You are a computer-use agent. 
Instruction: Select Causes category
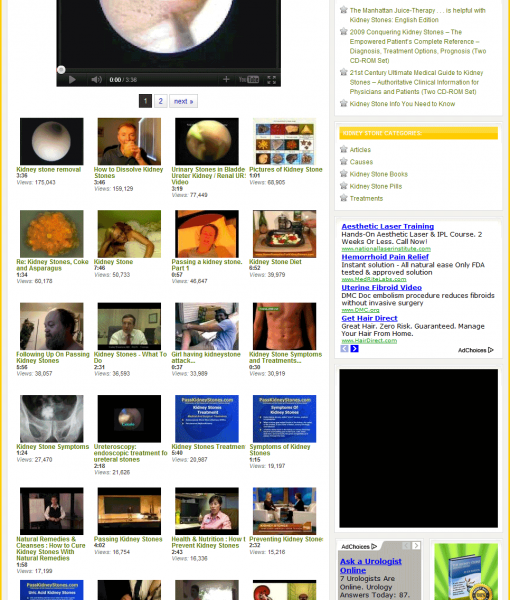tap(361, 162)
